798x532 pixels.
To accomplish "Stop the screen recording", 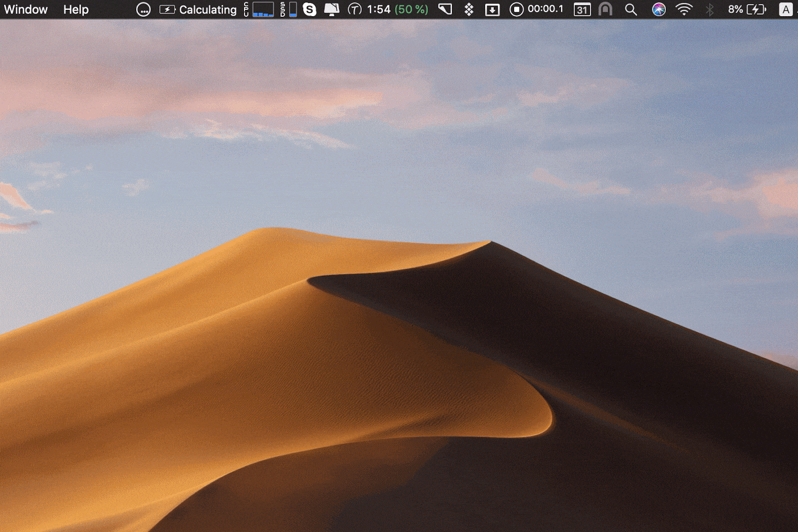I will click(x=516, y=9).
